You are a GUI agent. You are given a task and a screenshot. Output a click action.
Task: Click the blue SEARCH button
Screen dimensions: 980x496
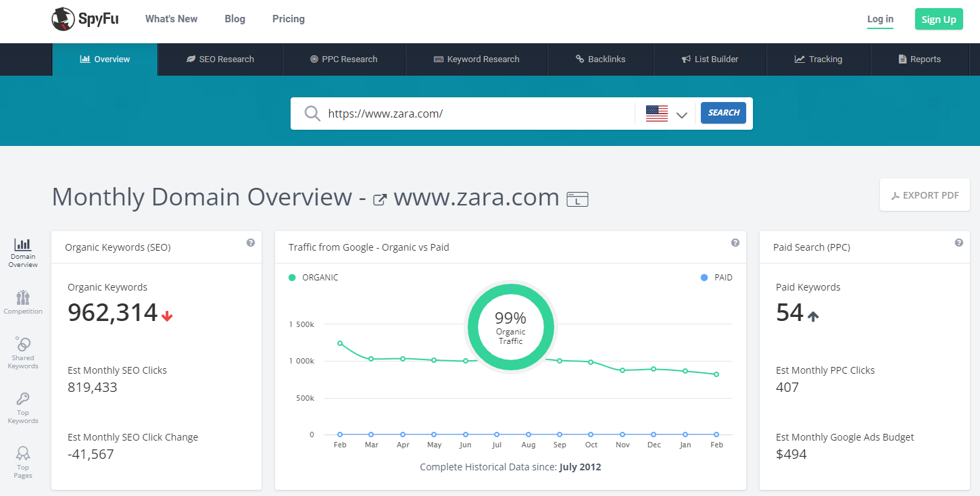point(723,113)
